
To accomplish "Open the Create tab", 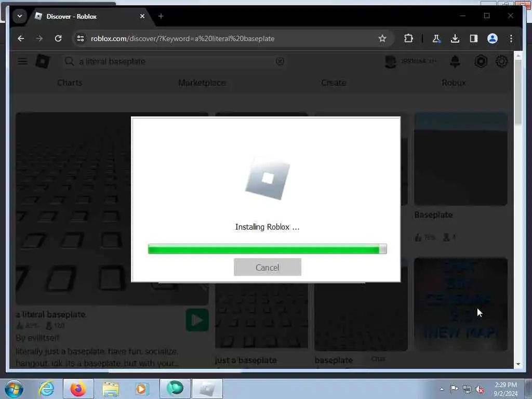I will (334, 83).
